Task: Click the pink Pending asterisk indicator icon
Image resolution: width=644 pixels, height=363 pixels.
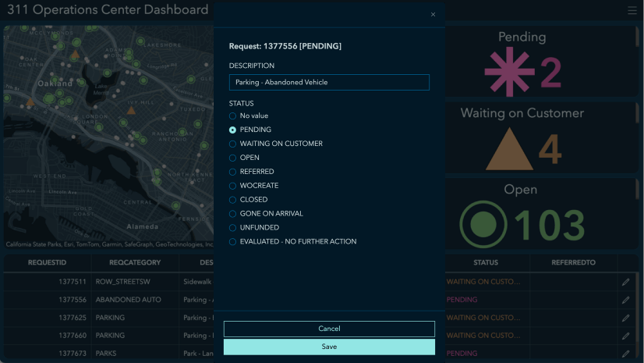Action: click(x=509, y=72)
